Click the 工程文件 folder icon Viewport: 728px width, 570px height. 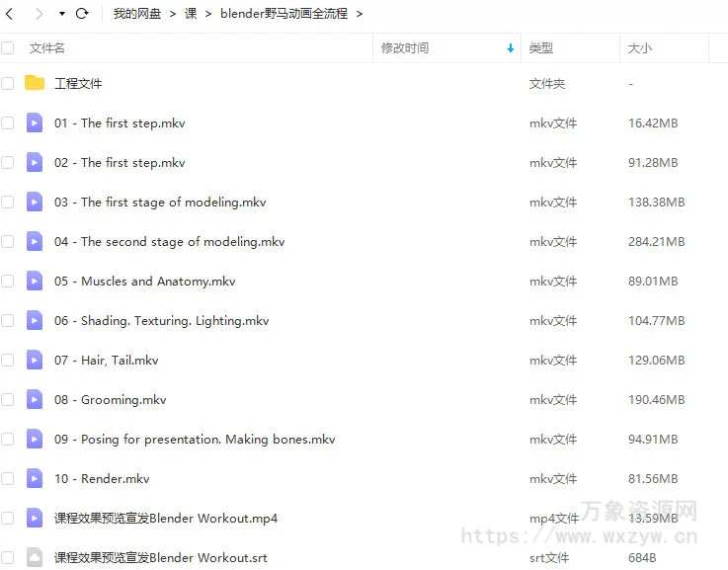tap(35, 83)
